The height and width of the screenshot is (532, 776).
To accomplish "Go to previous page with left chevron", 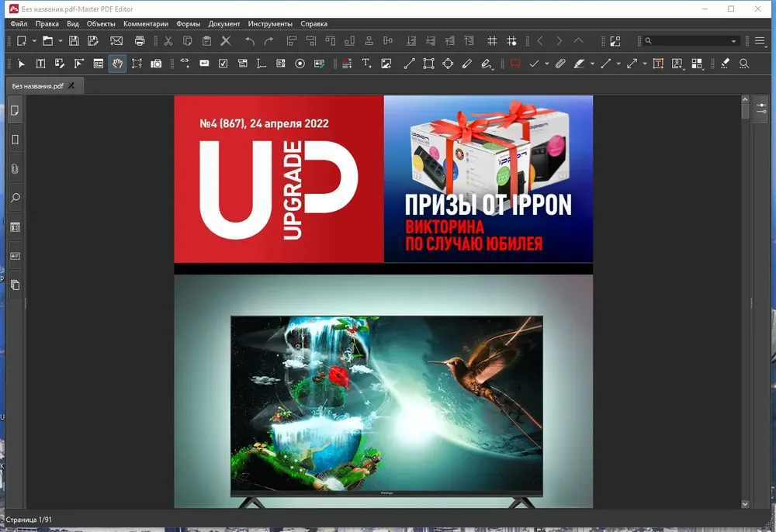I will pos(540,41).
